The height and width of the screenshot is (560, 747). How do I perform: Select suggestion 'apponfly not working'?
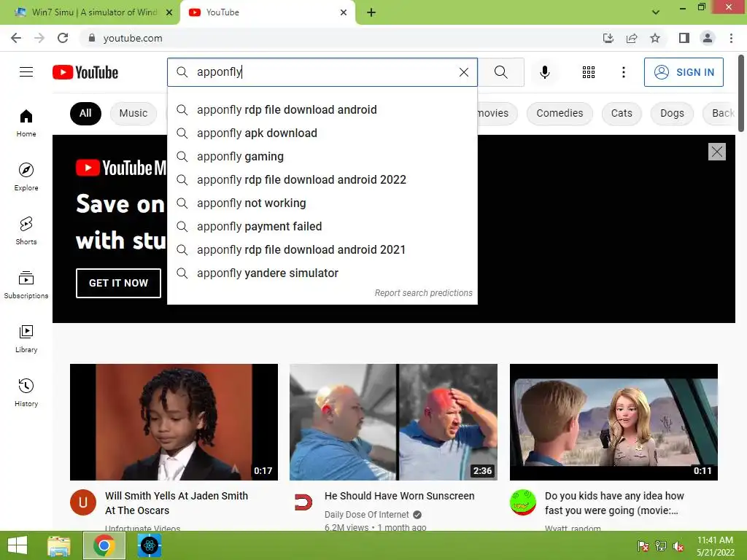click(x=322, y=203)
